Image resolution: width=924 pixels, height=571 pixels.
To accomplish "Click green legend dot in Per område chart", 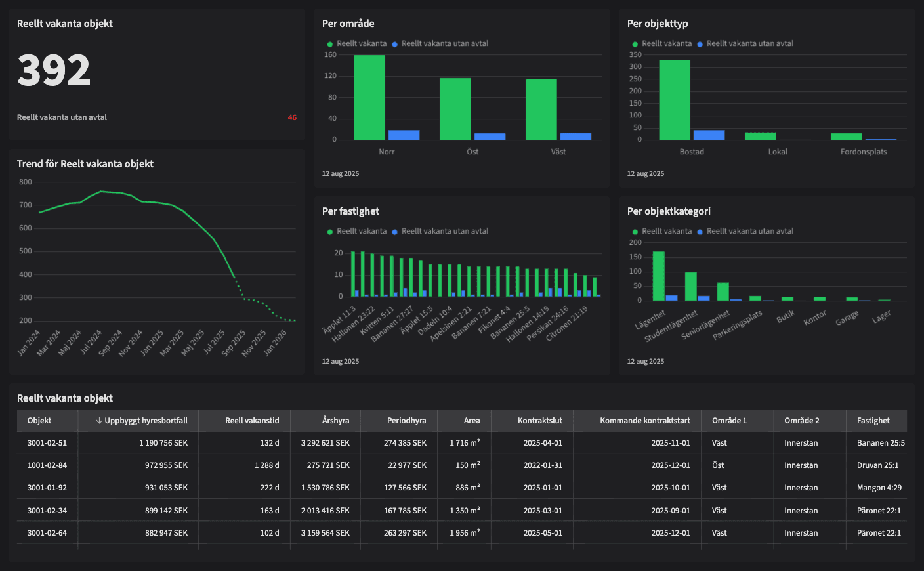I will coord(330,44).
